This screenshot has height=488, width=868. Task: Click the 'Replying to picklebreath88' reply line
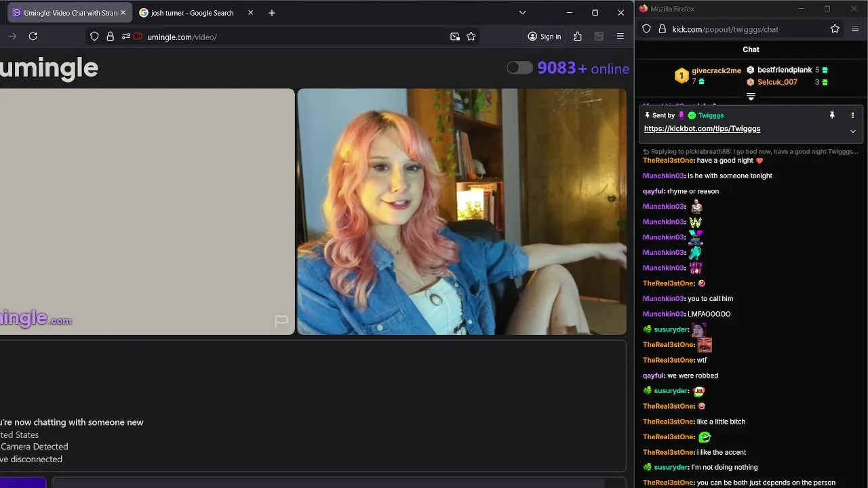point(751,152)
